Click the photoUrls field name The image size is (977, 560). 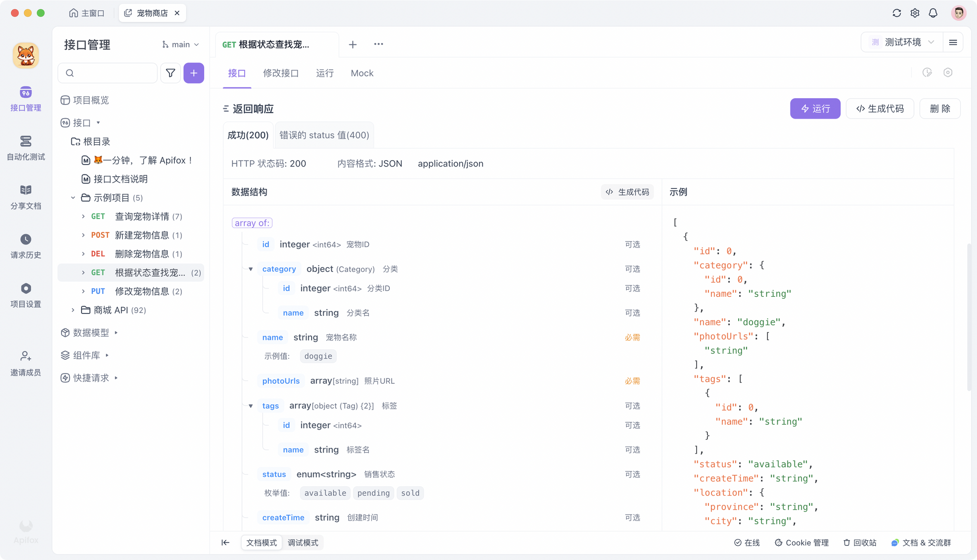click(281, 381)
